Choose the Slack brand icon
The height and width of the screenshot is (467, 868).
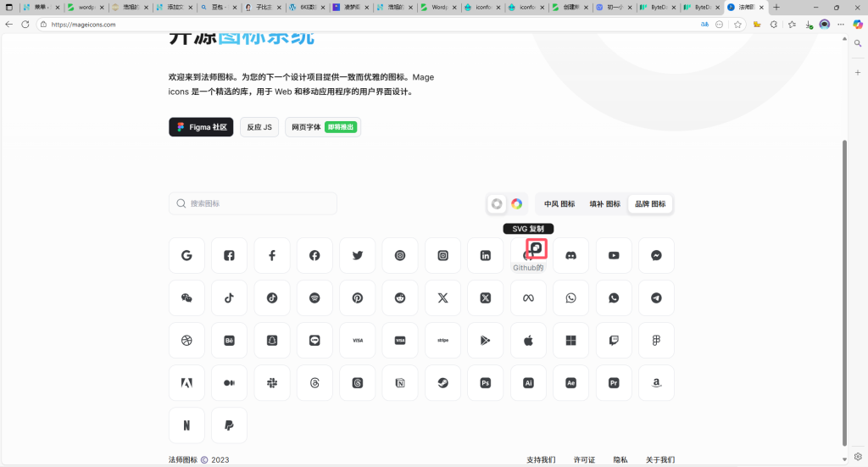click(272, 383)
